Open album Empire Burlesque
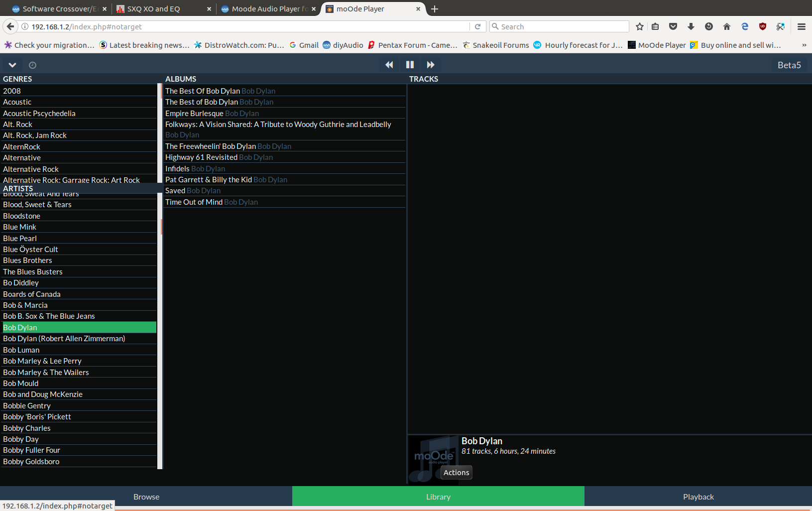The width and height of the screenshot is (812, 511). [285, 113]
